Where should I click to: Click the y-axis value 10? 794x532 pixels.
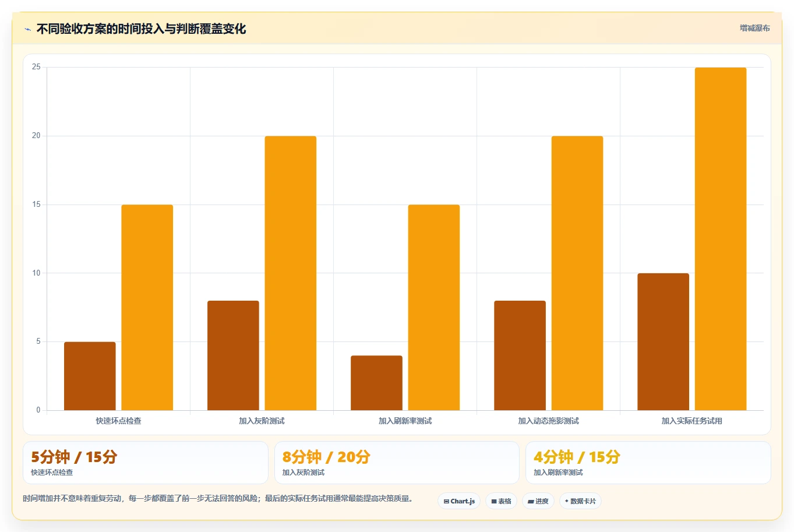coord(36,273)
